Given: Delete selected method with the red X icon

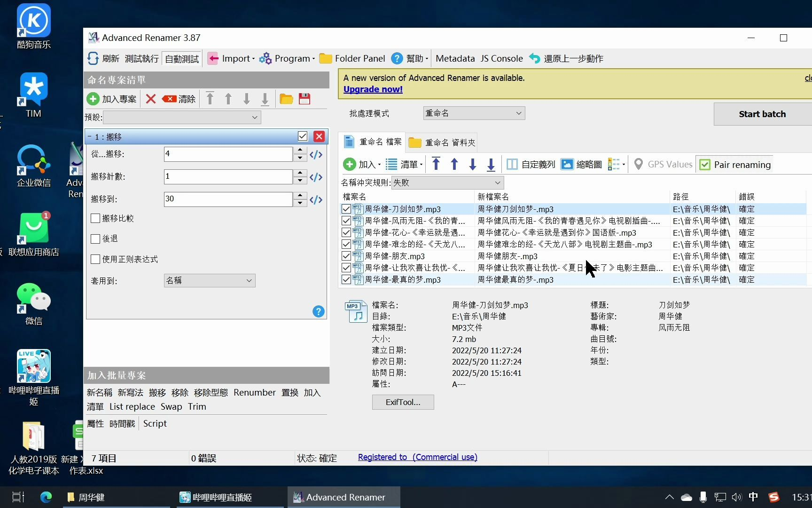Looking at the screenshot, I should pos(151,99).
